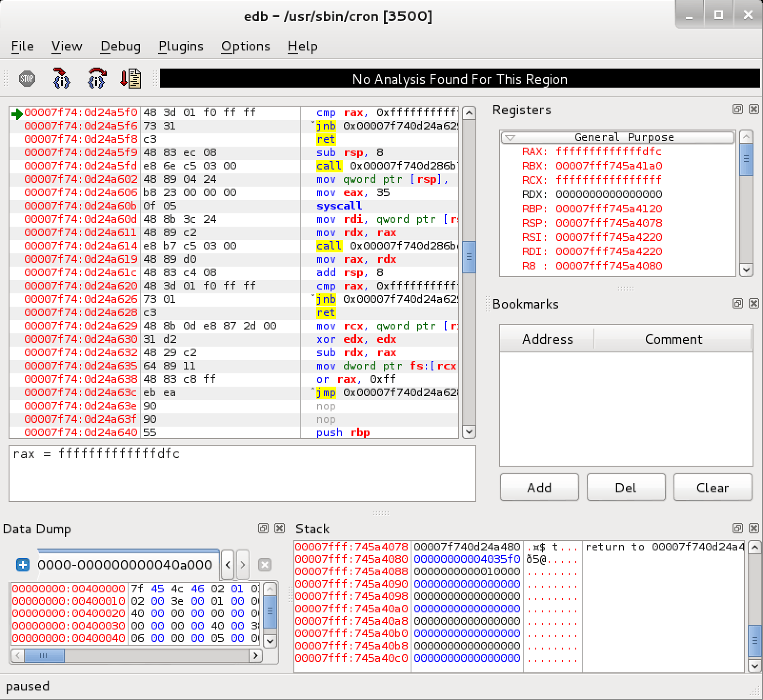Screen dimensions: 763x700
Task: Close the Registers panel with its X icon
Action: pos(754,109)
